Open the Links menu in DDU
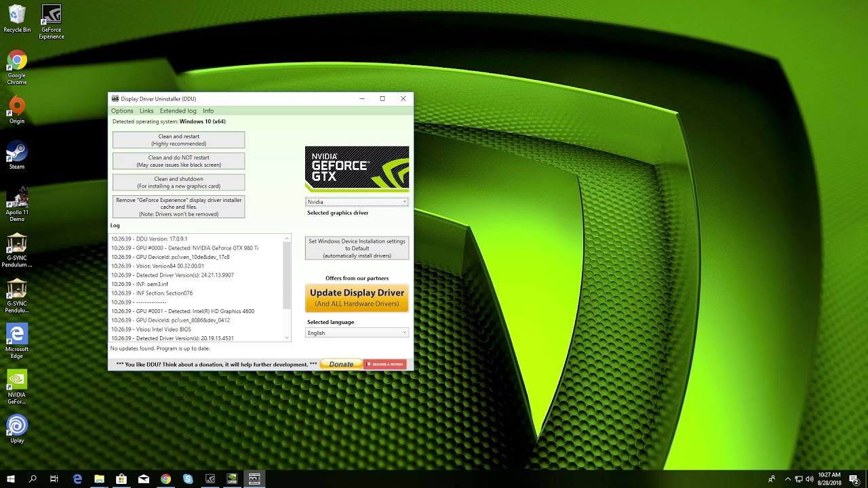Screen dimensions: 868x488 146,111
